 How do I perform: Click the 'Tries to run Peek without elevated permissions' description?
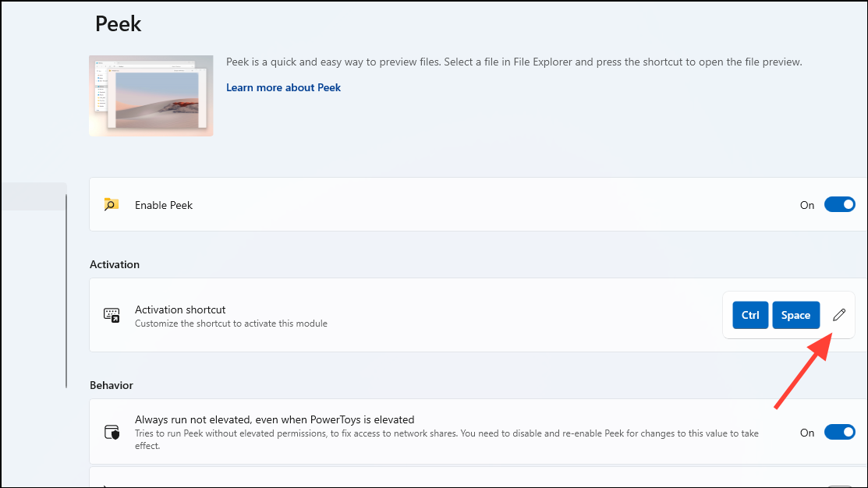coord(447,440)
